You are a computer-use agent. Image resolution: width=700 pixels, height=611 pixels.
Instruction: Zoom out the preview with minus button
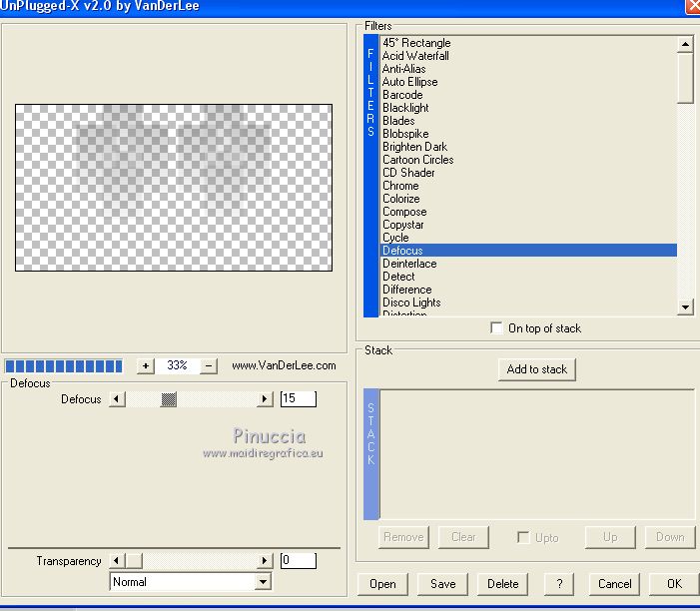209,366
